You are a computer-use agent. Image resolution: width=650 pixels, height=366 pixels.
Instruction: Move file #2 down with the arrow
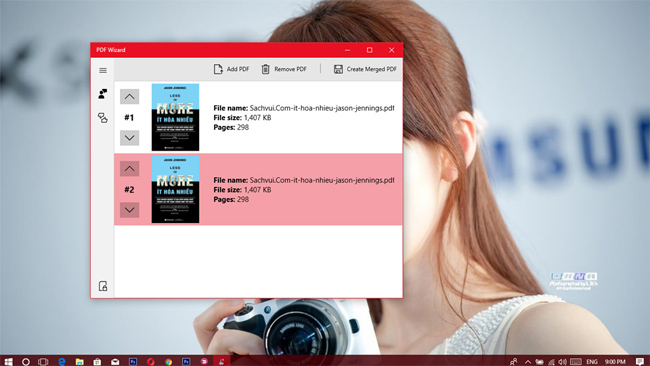[129, 210]
